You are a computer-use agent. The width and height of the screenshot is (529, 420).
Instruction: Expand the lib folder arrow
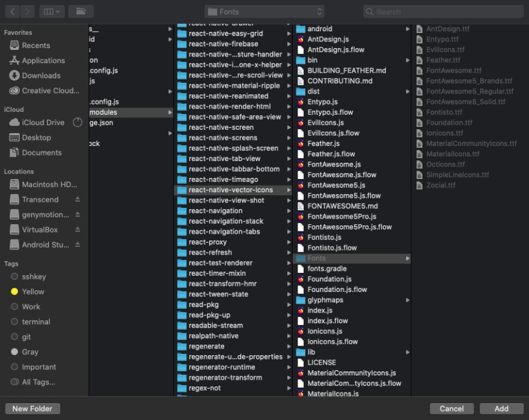[x=408, y=352]
